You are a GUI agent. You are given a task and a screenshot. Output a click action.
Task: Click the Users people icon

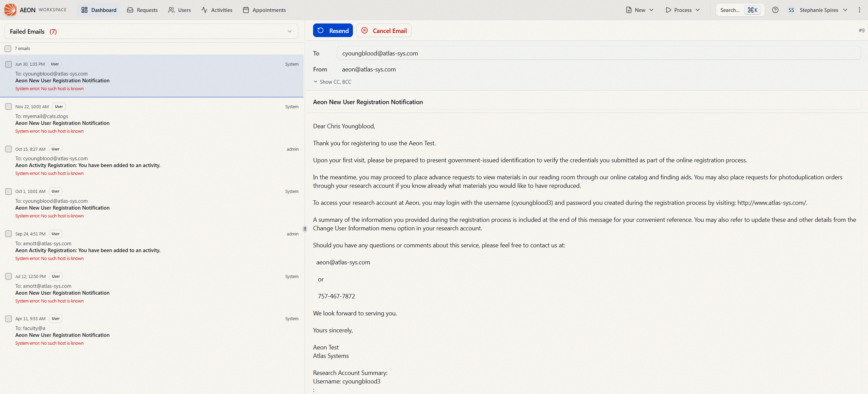click(171, 10)
